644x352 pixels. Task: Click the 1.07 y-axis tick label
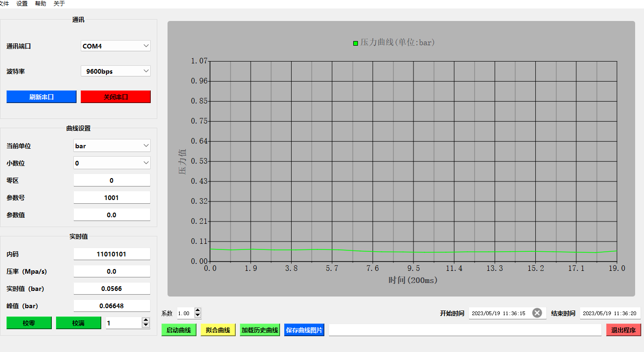tap(199, 61)
